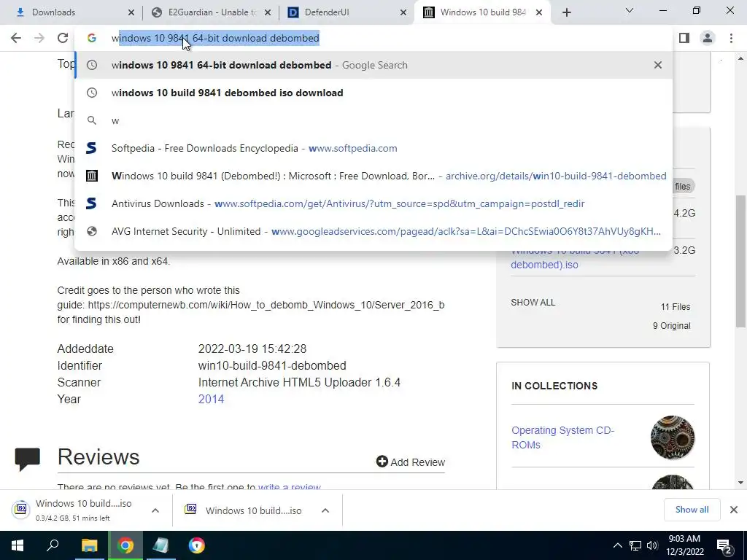This screenshot has height=560, width=747.
Task: Open tab search chevron in title bar
Action: point(630,10)
